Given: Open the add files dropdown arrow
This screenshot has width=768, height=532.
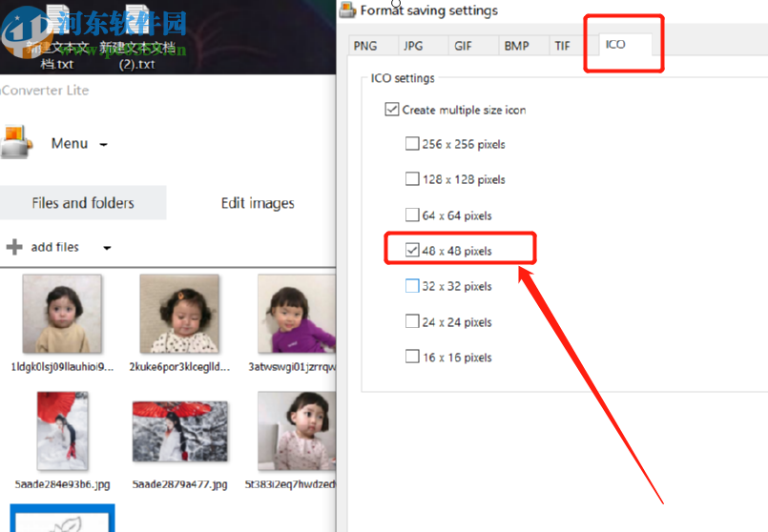Looking at the screenshot, I should 107,248.
